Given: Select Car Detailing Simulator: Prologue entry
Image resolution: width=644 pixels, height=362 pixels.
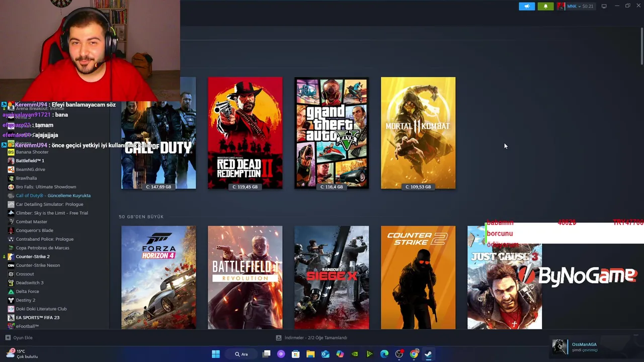Looking at the screenshot, I should (x=49, y=204).
